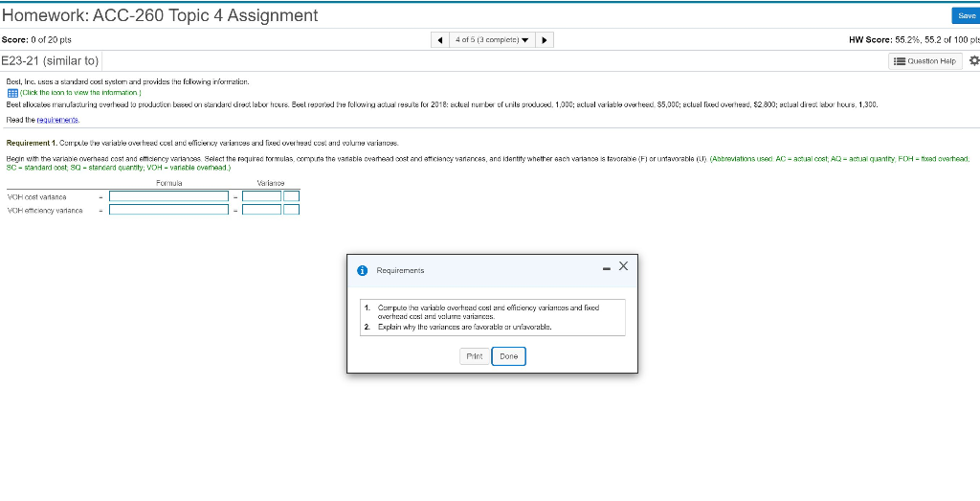
Task: Click VOH cost variance amount field
Action: (x=262, y=196)
